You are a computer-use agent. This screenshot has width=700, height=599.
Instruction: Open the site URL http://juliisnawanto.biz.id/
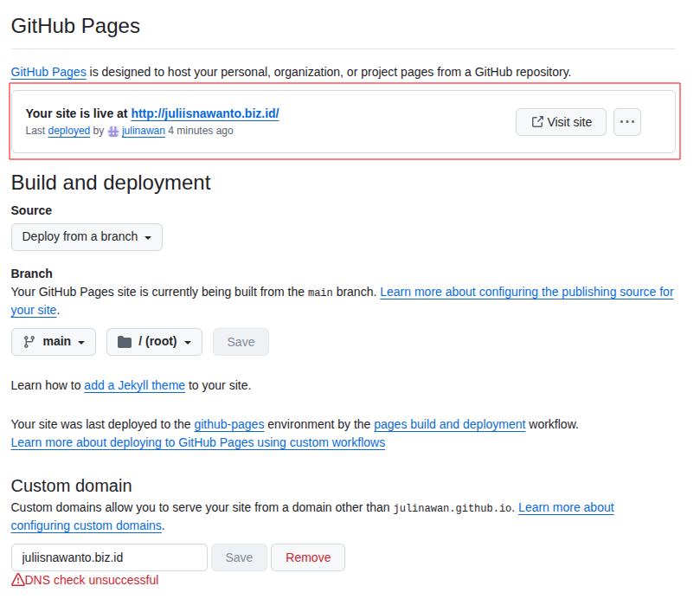point(205,113)
